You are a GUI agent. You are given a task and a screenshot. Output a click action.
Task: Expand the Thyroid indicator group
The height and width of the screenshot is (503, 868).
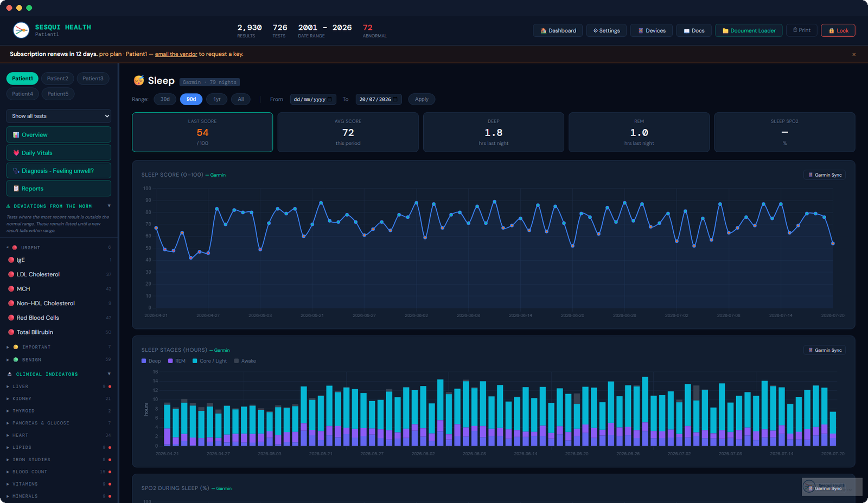coord(59,411)
